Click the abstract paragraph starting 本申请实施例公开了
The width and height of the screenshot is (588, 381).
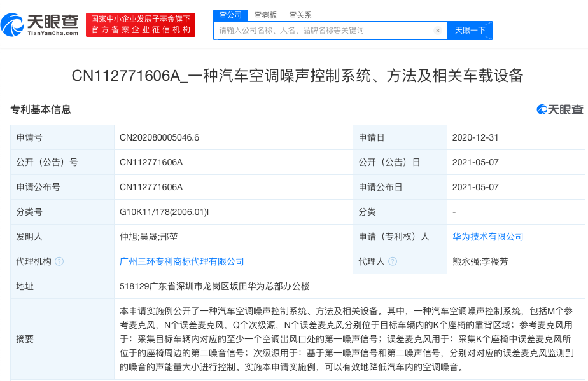coord(347,339)
